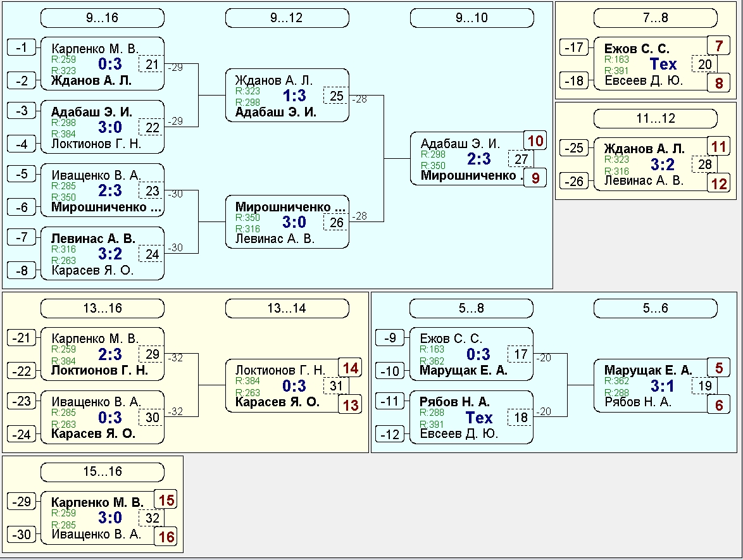Select the 9...12 round header

[287, 18]
